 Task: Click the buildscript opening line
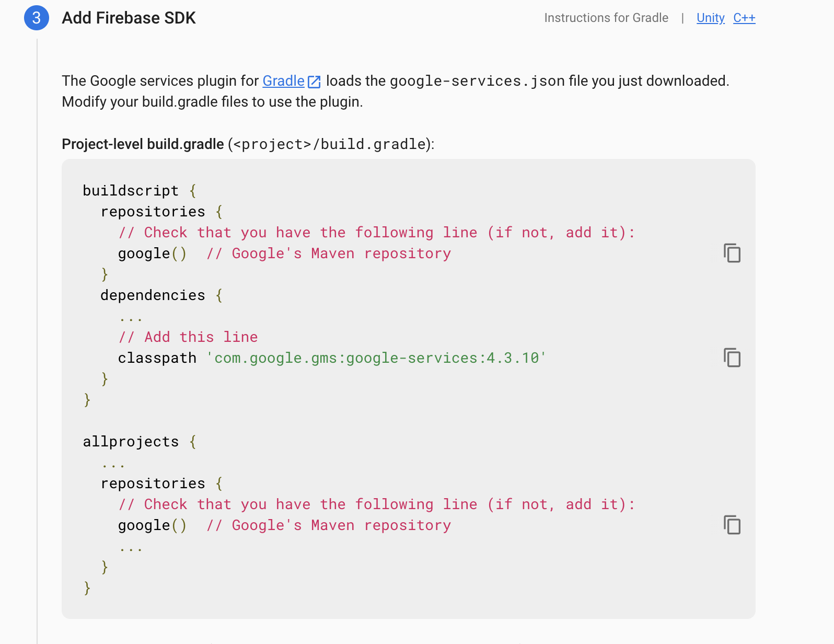click(x=140, y=191)
